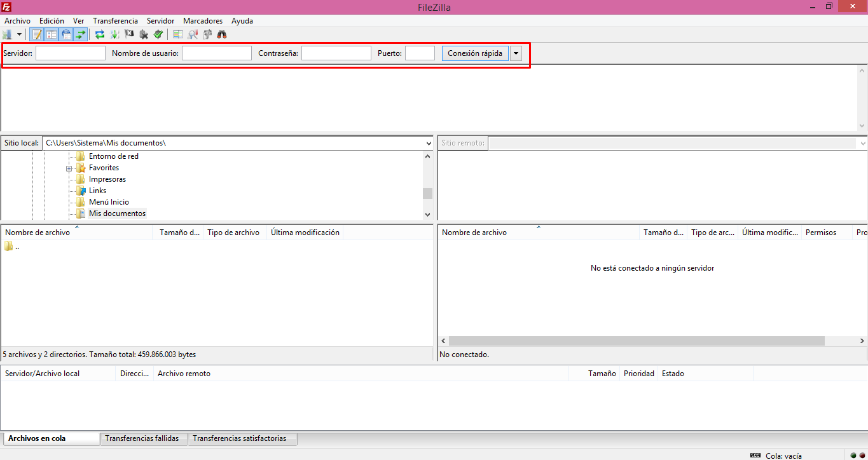Select Menú Inicio folder in tree

point(109,202)
